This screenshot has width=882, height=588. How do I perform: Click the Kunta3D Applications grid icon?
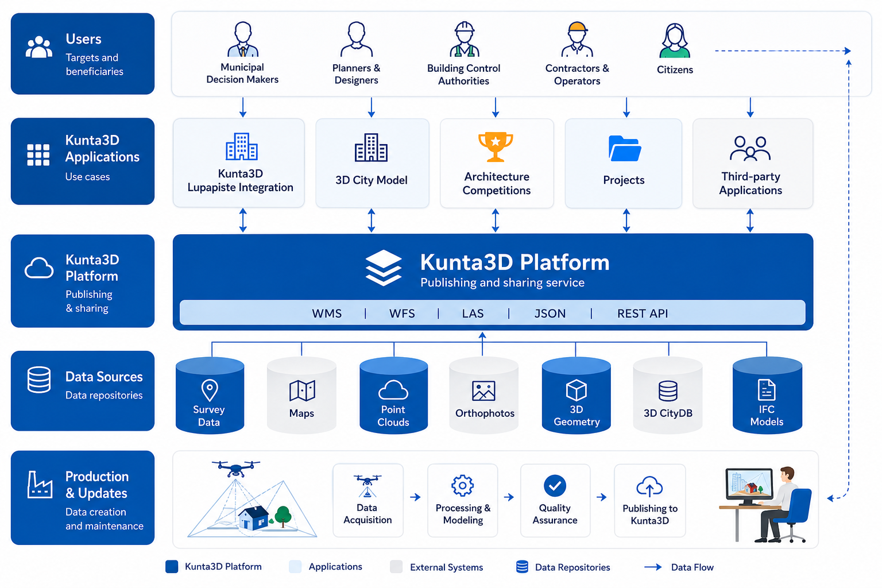(38, 155)
